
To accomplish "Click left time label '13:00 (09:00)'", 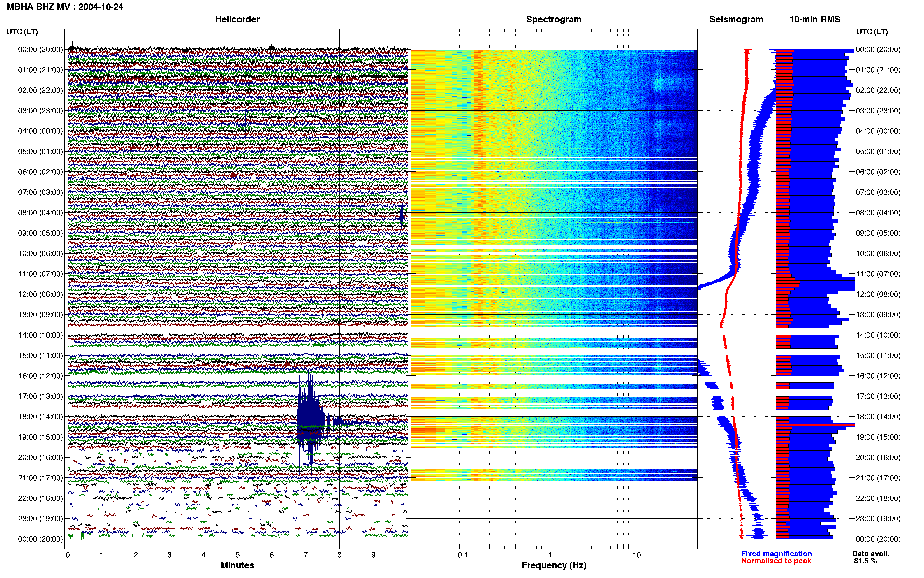I will pyautogui.click(x=40, y=314).
